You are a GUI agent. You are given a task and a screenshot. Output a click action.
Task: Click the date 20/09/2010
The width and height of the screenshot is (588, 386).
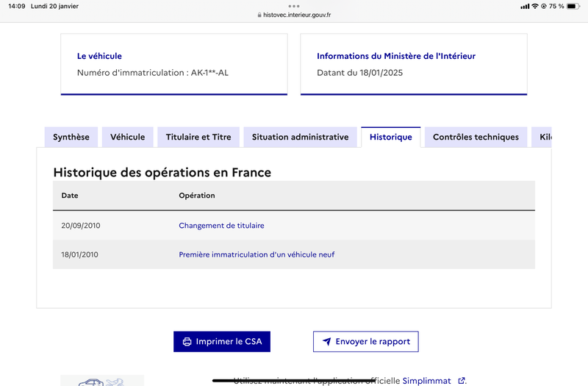point(81,226)
